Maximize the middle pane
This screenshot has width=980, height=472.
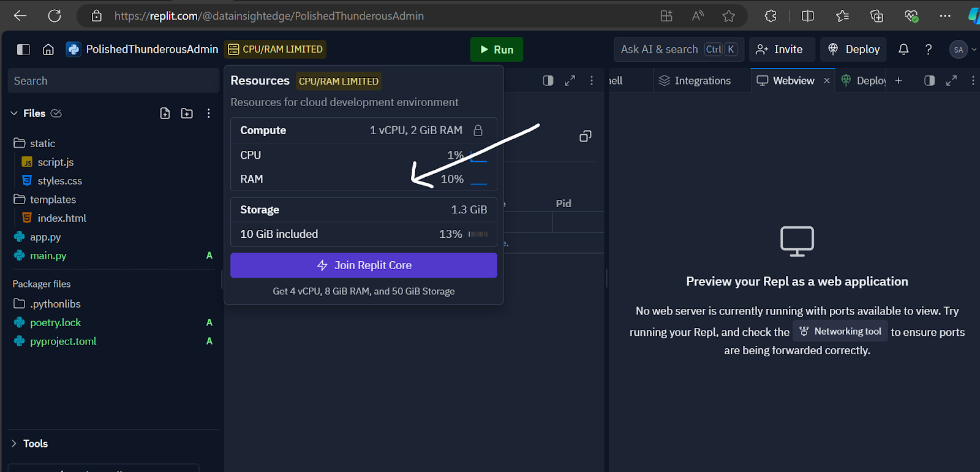pos(570,80)
